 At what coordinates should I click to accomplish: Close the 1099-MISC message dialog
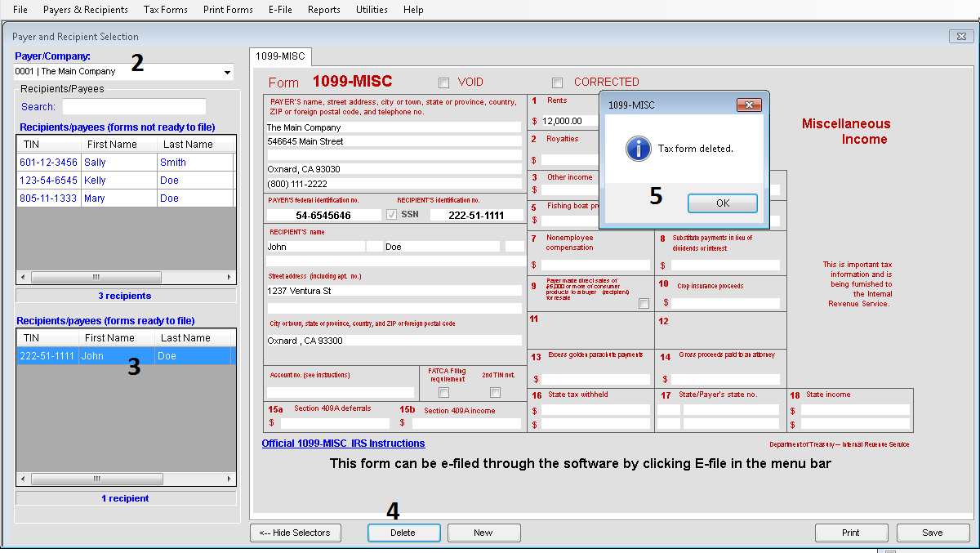point(749,105)
